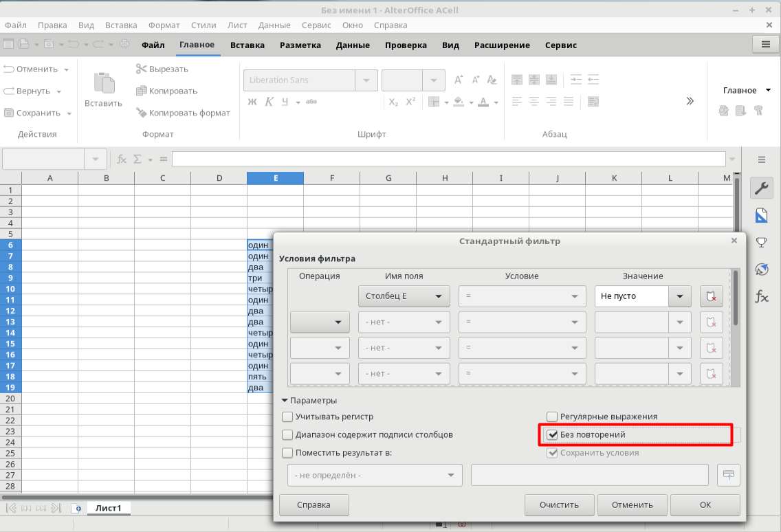The width and height of the screenshot is (781, 532).
Task: Select the Копировать формат paintbrush tool
Action: [x=141, y=113]
